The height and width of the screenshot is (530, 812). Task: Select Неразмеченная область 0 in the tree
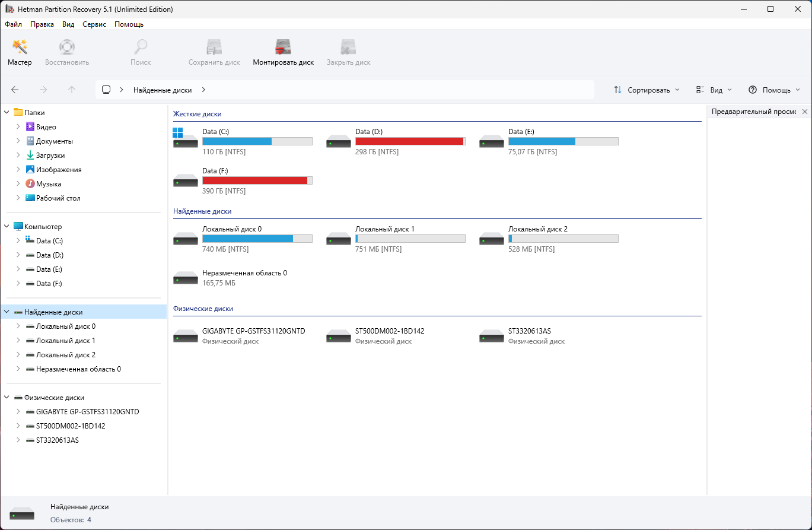(78, 369)
